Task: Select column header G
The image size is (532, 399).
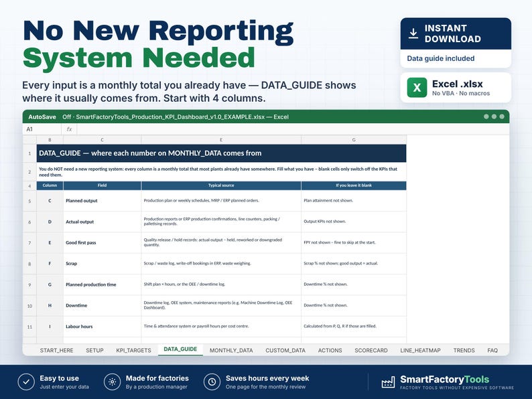Action: [354, 140]
